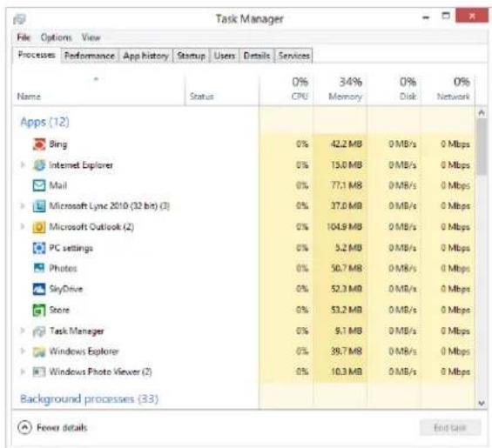
Task: Click the vertical scrollbar thumb
Action: pos(482,146)
